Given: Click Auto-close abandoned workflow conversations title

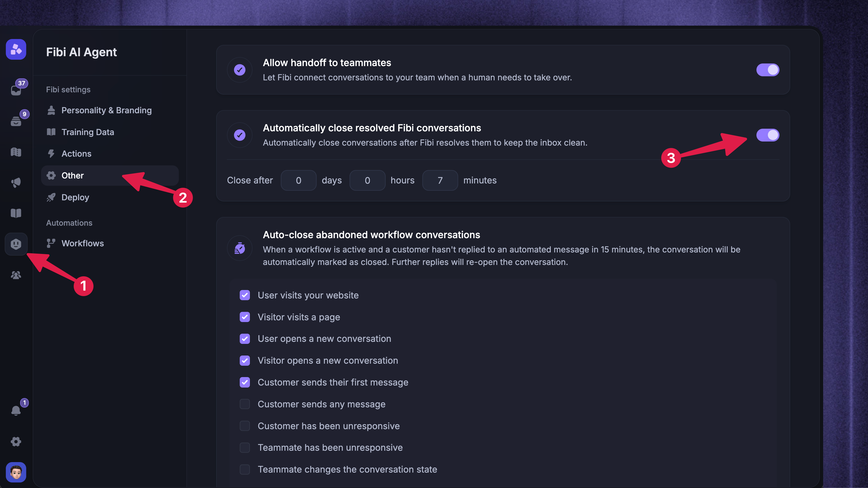Looking at the screenshot, I should pyautogui.click(x=371, y=235).
